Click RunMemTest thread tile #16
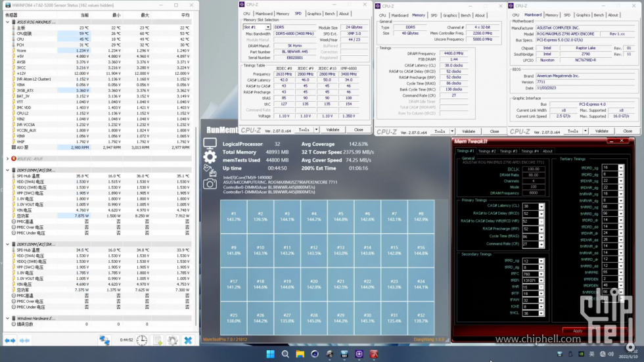 421,250
